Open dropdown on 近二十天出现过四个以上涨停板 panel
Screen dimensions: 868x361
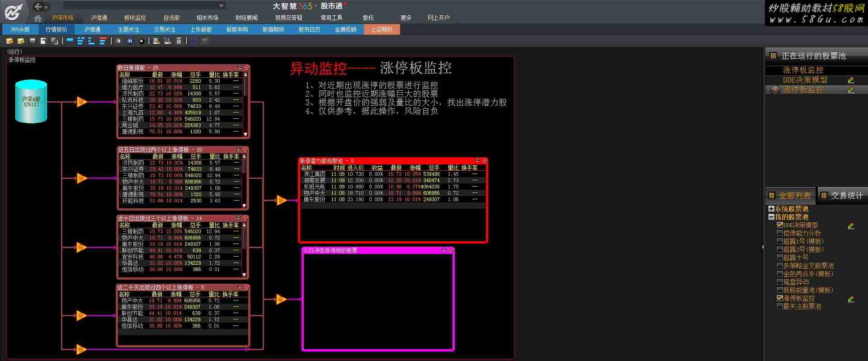point(240,287)
